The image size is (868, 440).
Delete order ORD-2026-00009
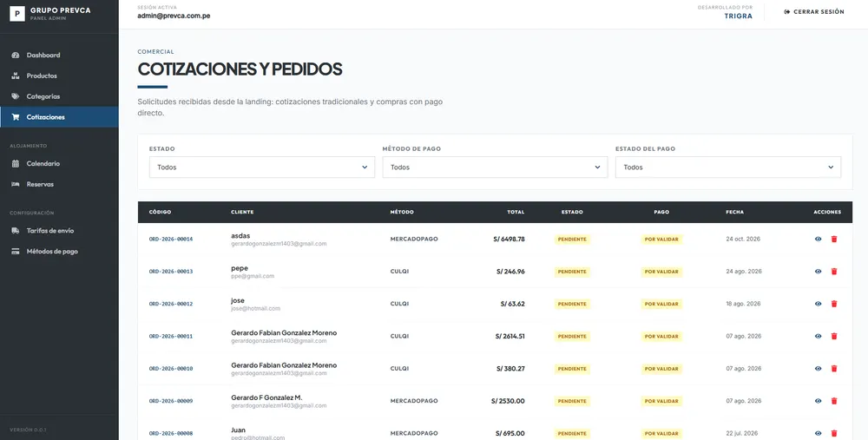point(834,401)
